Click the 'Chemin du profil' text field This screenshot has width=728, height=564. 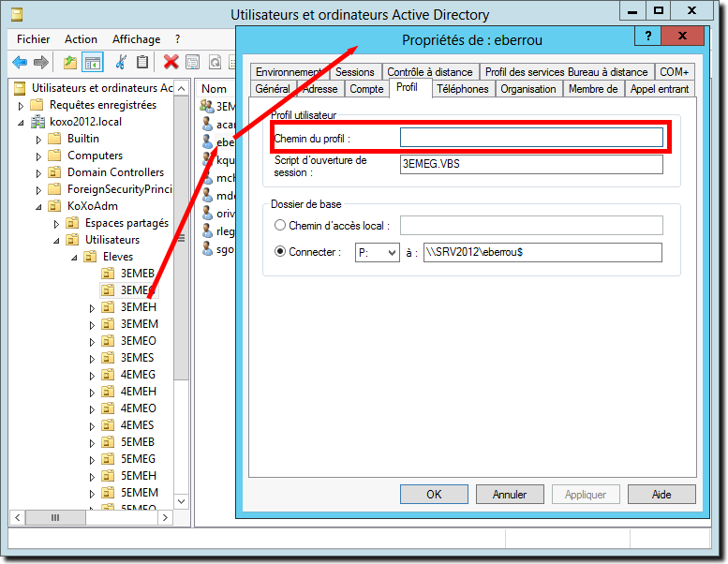pos(531,138)
